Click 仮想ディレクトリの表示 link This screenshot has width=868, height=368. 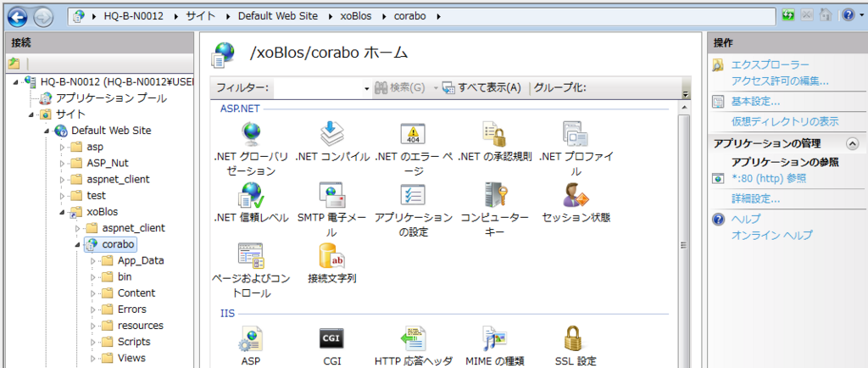785,122
